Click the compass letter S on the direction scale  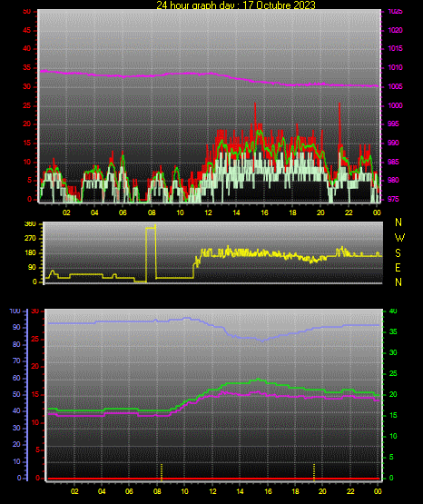(x=398, y=253)
